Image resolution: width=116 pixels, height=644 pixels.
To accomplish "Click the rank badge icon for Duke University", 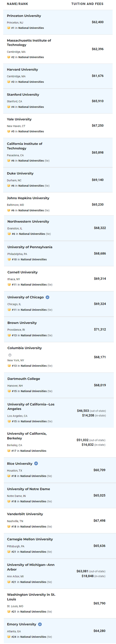I will coord(9,186).
